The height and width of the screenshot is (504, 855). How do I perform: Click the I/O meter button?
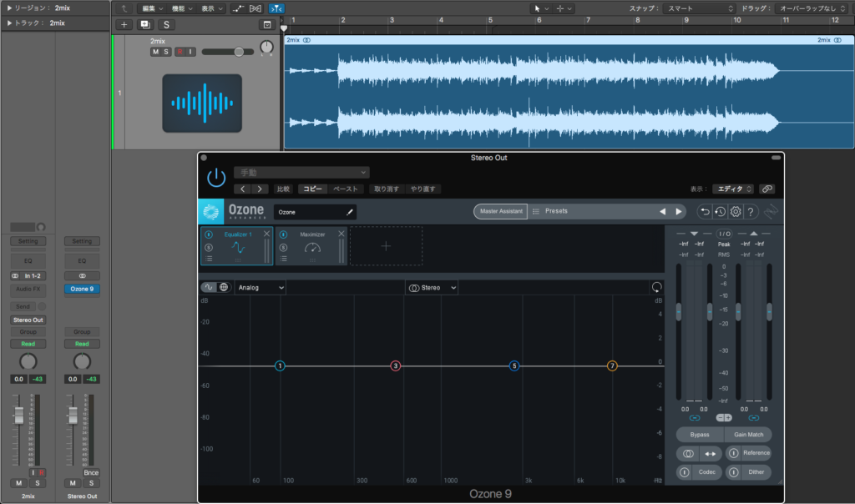tap(724, 234)
